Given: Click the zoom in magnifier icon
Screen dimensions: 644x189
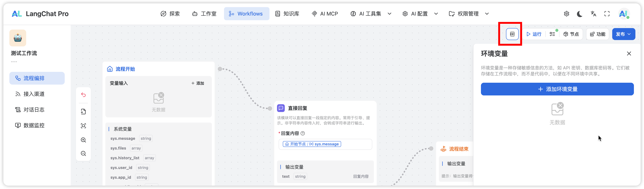Looking at the screenshot, I should click(84, 140).
